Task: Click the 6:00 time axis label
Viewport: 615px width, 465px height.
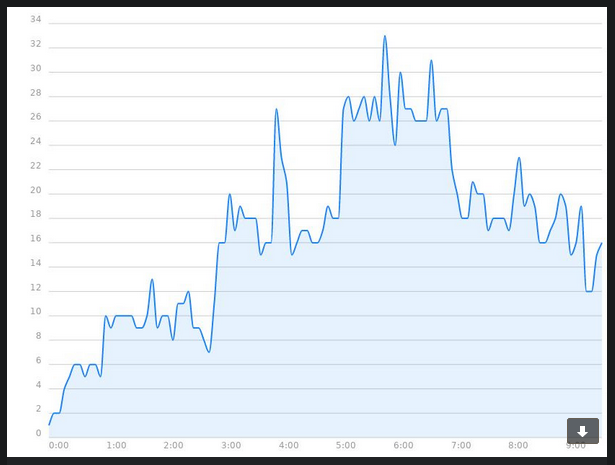Action: point(403,445)
